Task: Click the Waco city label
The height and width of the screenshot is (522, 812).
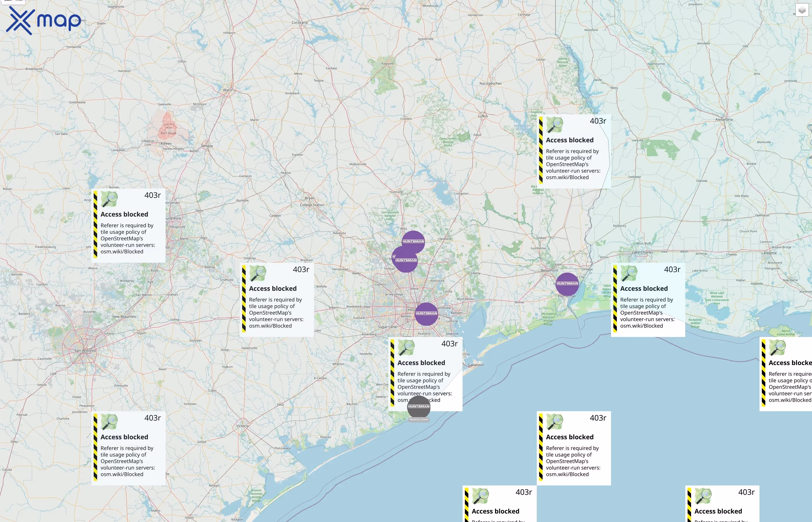Action: pyautogui.click(x=227, y=90)
